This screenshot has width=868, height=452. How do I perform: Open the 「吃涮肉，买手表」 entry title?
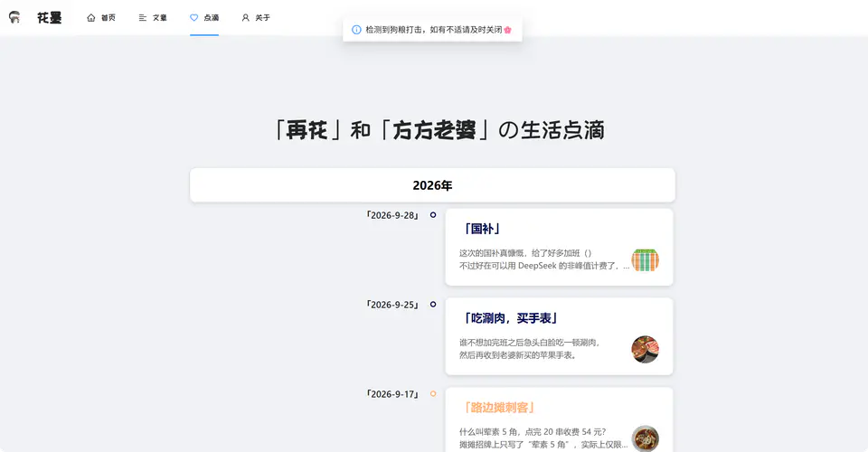tap(511, 319)
